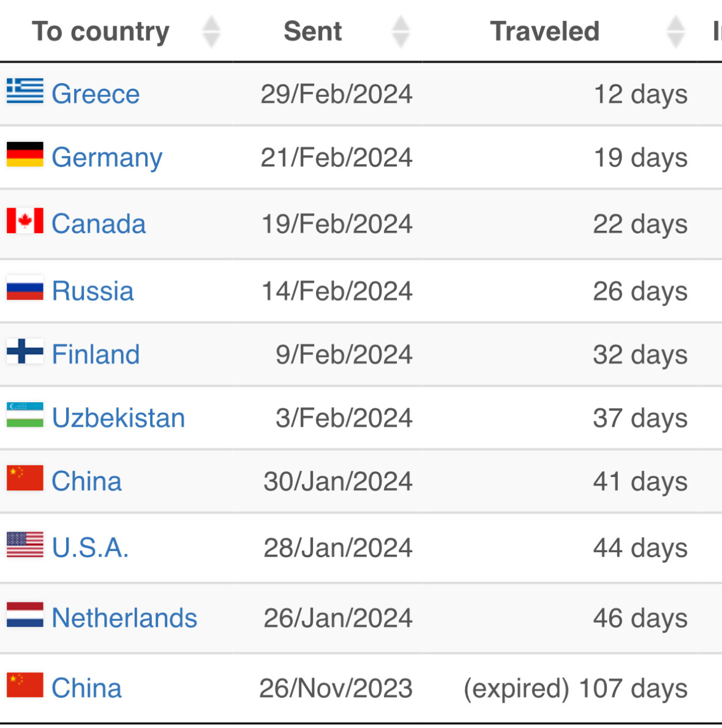Sort table by Sent date arrows
The image size is (722, 728).
pyautogui.click(x=401, y=32)
